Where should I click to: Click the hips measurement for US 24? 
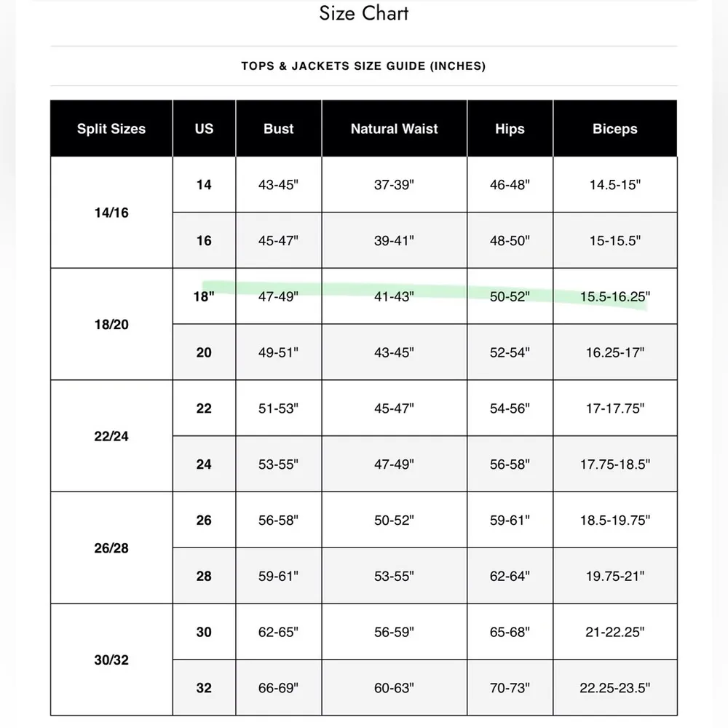tap(510, 464)
